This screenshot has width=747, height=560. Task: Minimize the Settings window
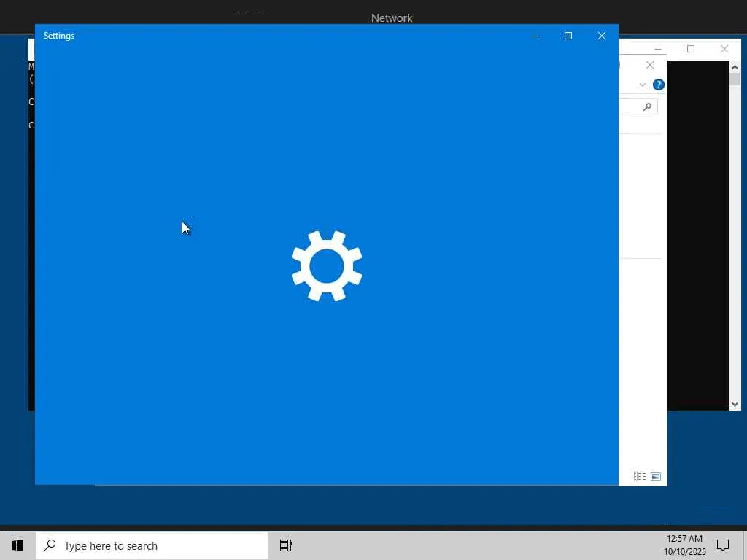[535, 36]
